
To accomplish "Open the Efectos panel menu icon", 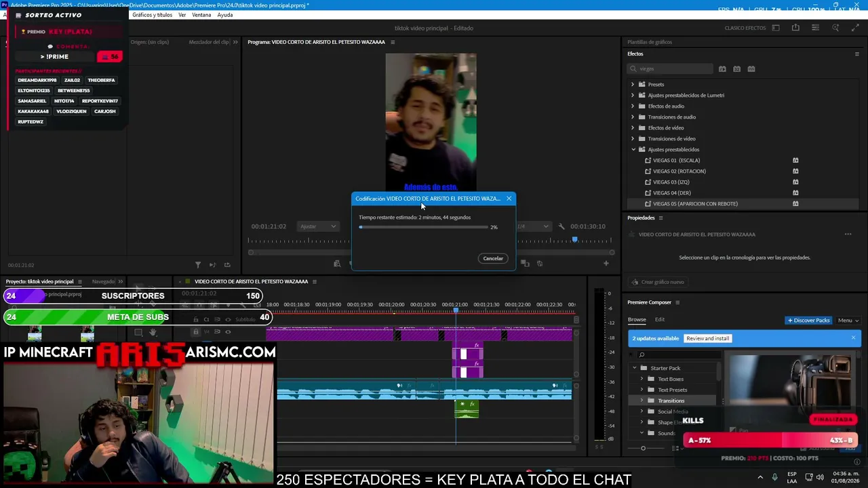I will [x=856, y=54].
